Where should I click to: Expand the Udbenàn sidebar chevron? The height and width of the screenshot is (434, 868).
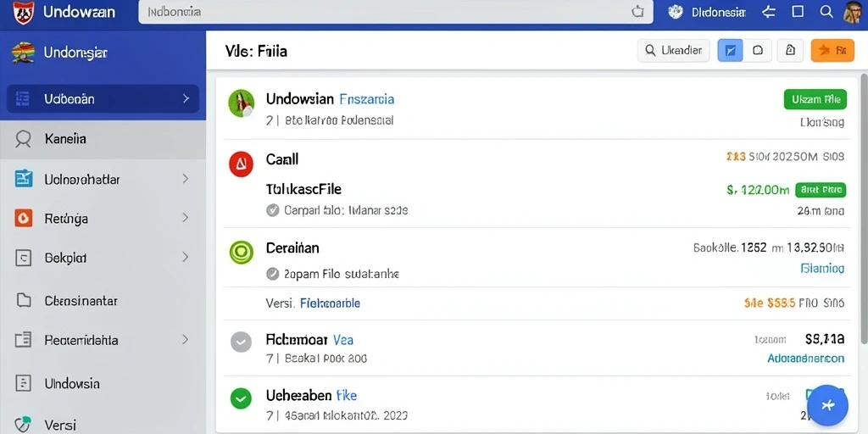click(x=186, y=98)
